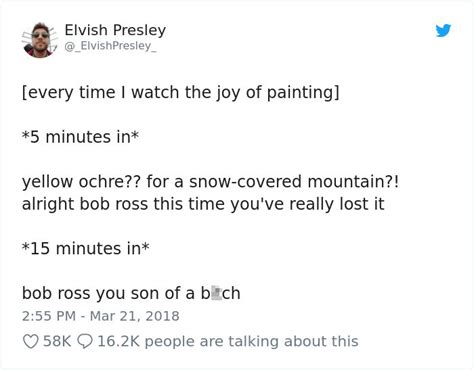Click the 2:55 PM time text
The height and width of the screenshot is (370, 474).
pos(49,316)
